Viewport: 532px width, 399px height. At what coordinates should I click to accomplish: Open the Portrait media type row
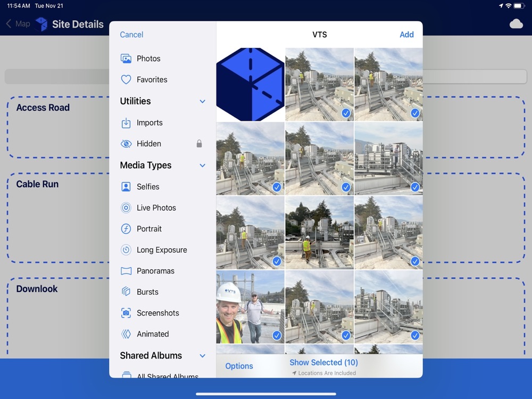[x=162, y=229]
